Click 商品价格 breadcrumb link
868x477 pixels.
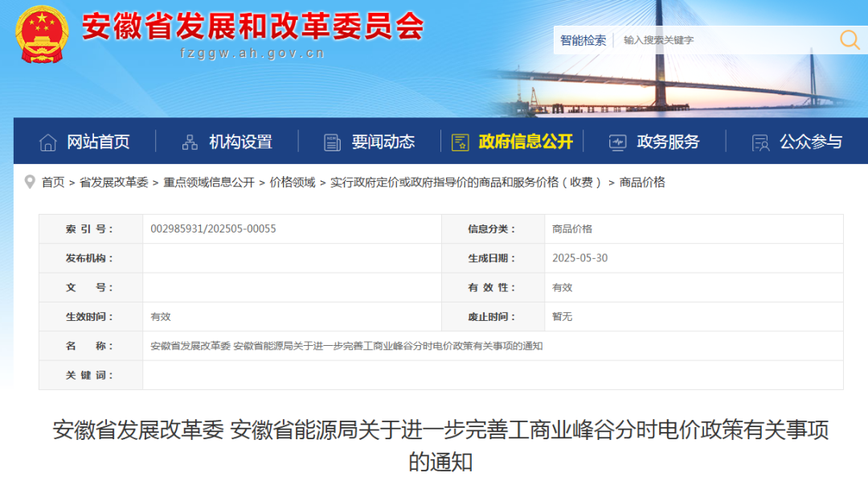point(642,183)
